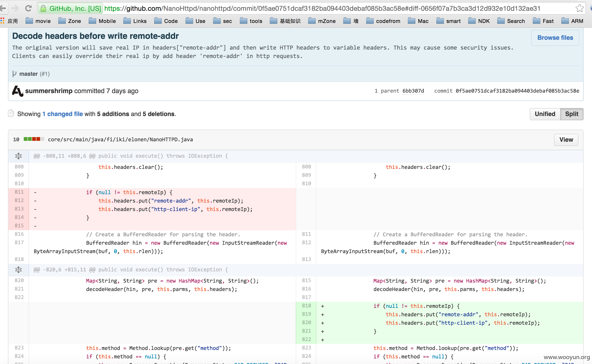Open the mZone bookmarks folder

pyautogui.click(x=322, y=21)
